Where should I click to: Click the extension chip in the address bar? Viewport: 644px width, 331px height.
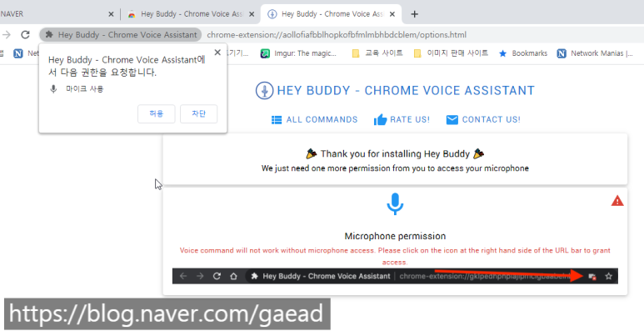[121, 34]
